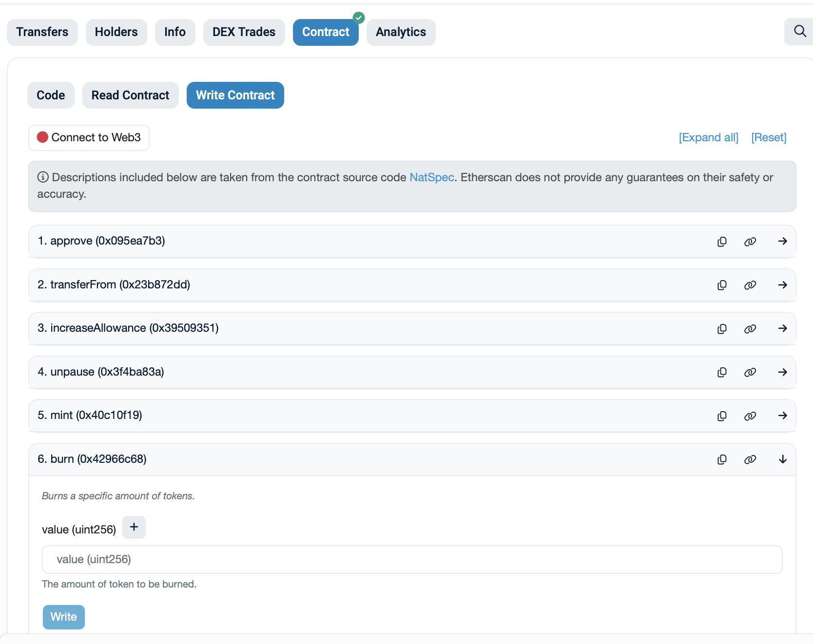Copy the approve method name
This screenshot has height=644, width=813.
click(x=722, y=242)
